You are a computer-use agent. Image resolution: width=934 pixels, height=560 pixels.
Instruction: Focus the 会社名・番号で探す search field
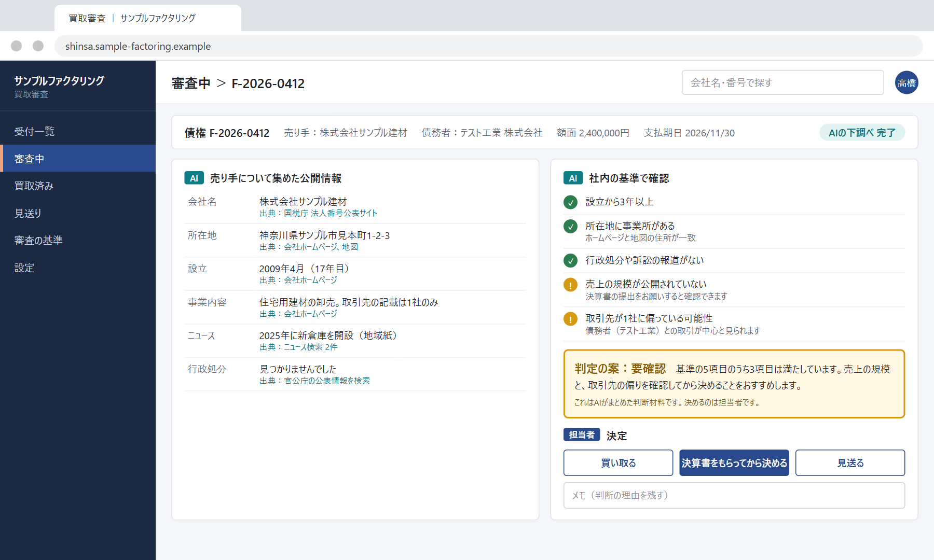[x=782, y=82]
